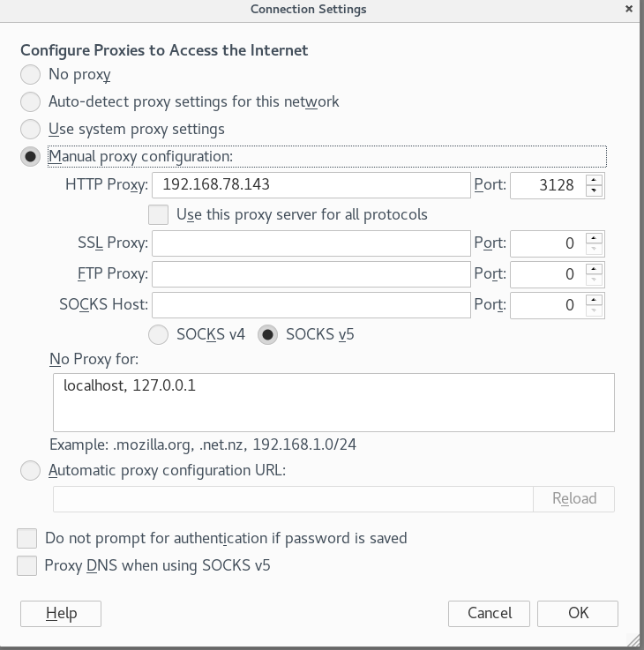Screen dimensions: 644x650
Task: Decrease the HTTP Proxy port value
Action: [594, 191]
